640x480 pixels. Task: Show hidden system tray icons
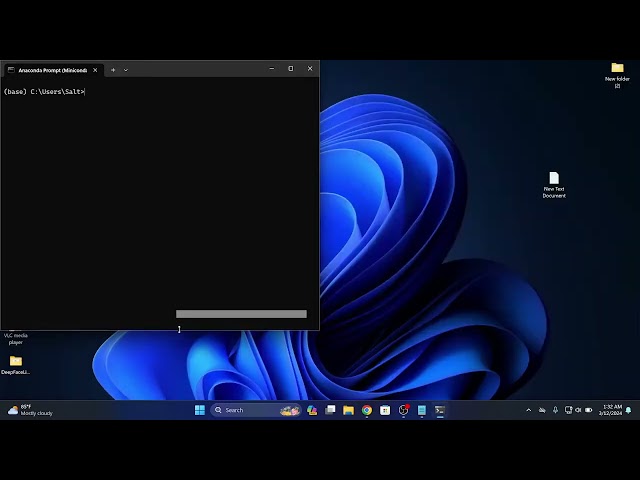click(529, 410)
